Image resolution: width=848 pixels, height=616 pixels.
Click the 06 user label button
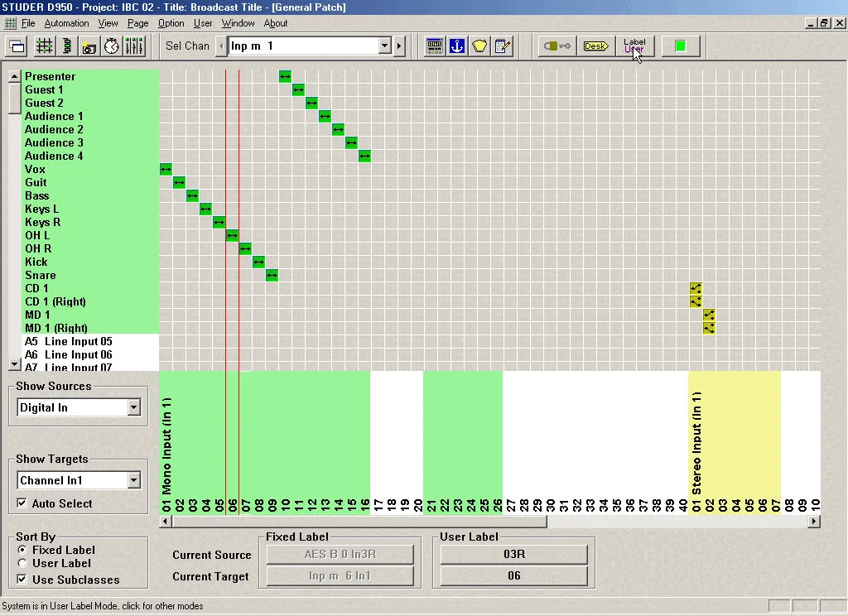coord(513,576)
